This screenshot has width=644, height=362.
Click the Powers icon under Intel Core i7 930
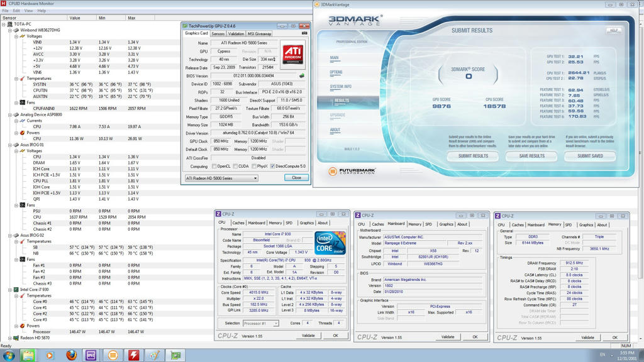[x=23, y=326]
